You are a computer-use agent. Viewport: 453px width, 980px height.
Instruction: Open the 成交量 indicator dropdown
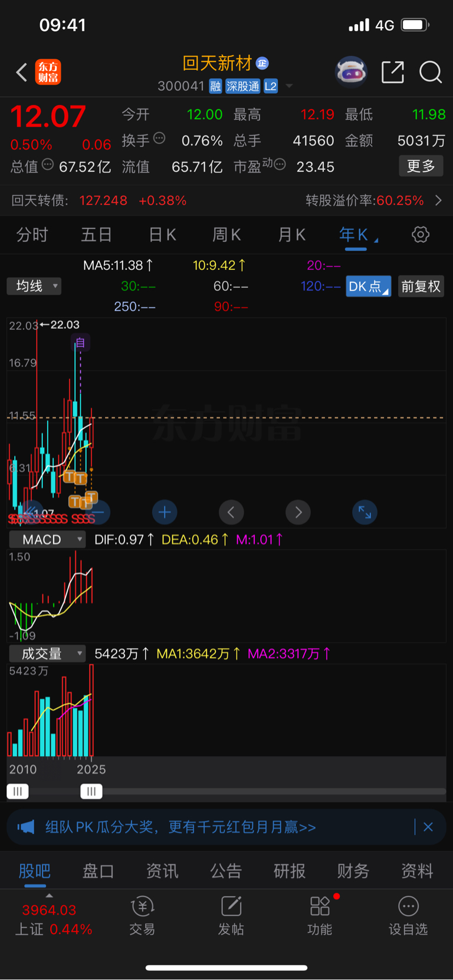pos(47,654)
